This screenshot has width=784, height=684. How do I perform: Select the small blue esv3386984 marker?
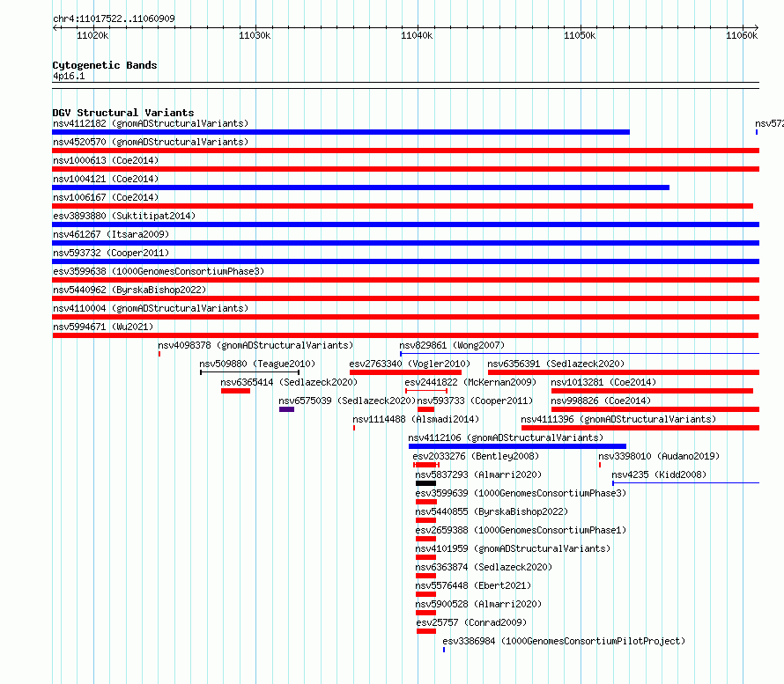click(x=444, y=650)
